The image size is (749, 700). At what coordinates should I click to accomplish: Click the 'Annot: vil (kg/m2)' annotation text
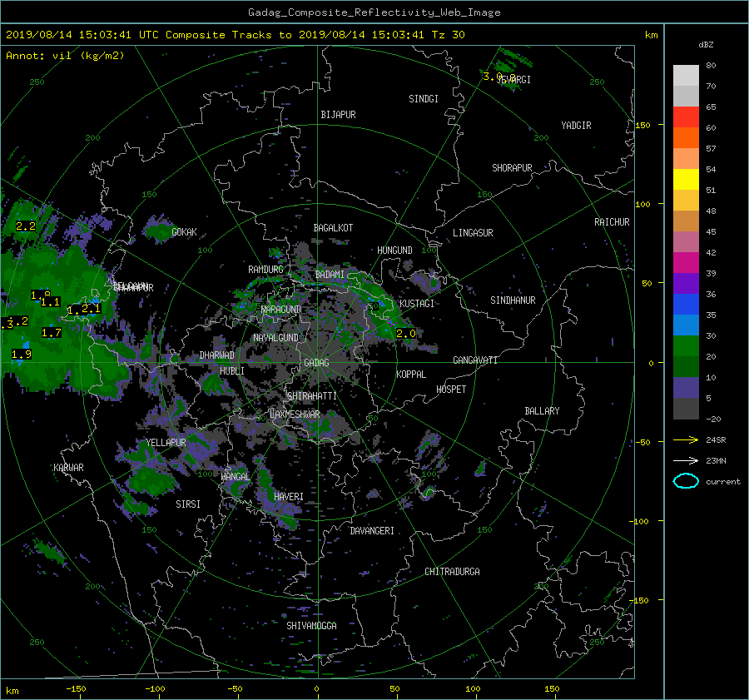(x=65, y=56)
